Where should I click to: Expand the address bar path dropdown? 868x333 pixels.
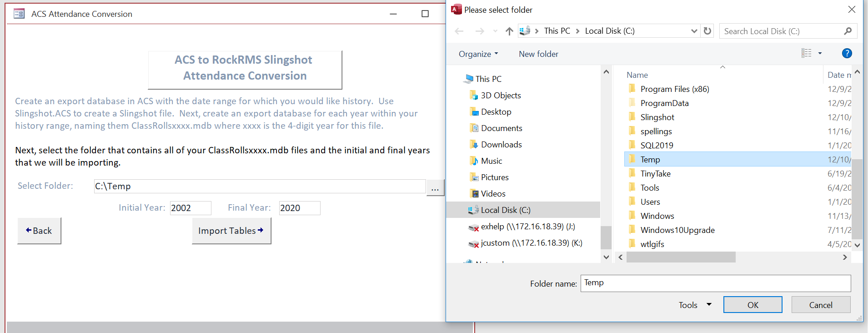pos(694,31)
